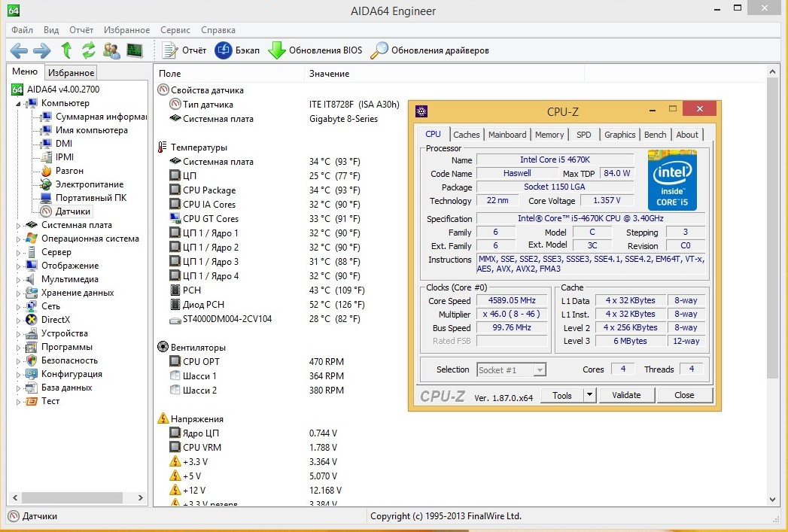Viewport: 788px width, 532px height.
Task: Click the Close button in CPU-Z
Action: point(684,395)
